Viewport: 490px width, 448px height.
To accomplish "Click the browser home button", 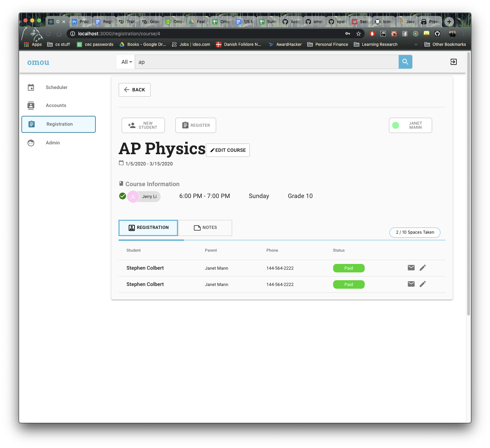I will click(59, 34).
